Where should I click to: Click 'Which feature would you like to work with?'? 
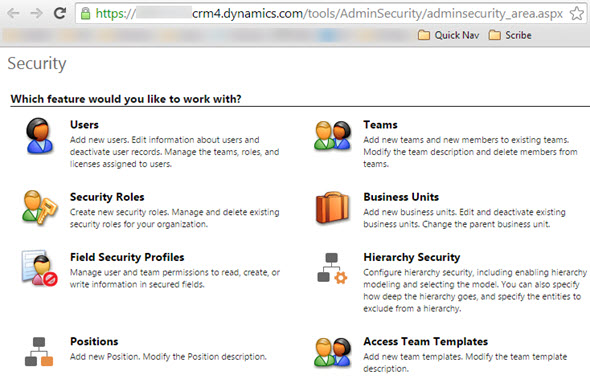pos(126,99)
